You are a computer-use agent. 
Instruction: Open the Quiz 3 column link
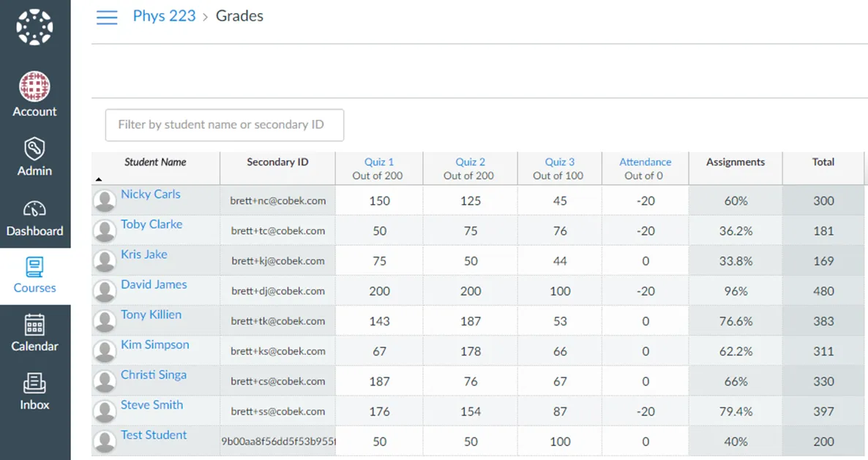pyautogui.click(x=560, y=162)
